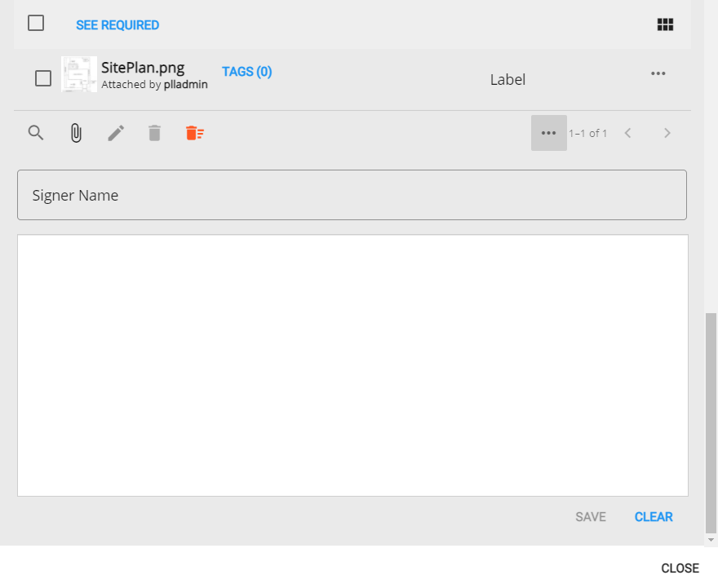
Task: Click the SitePlan.png file name
Action: tap(143, 68)
